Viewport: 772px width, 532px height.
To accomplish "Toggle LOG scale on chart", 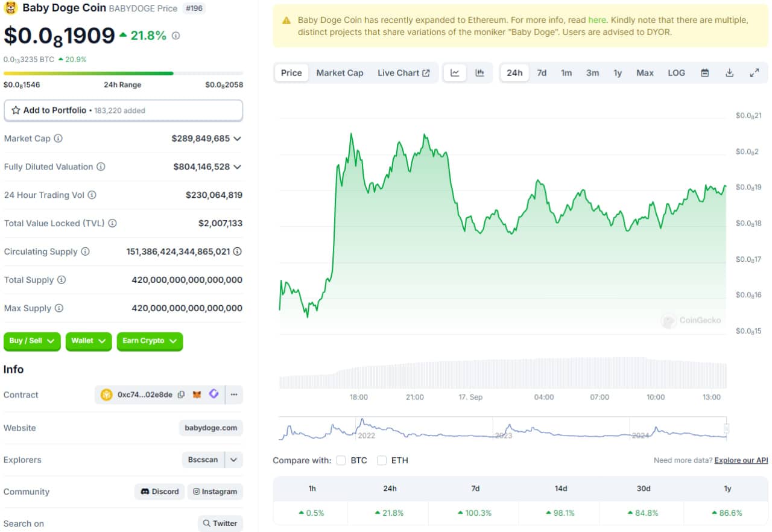I will [x=676, y=73].
